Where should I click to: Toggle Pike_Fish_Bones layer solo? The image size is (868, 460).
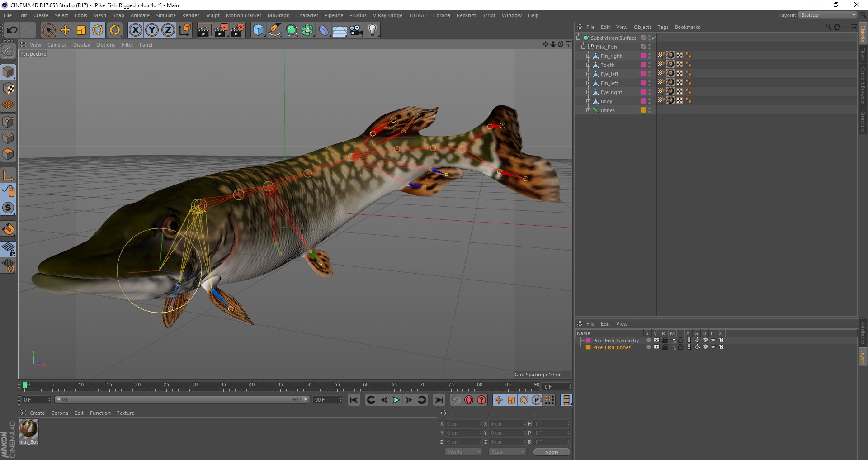tap(648, 347)
